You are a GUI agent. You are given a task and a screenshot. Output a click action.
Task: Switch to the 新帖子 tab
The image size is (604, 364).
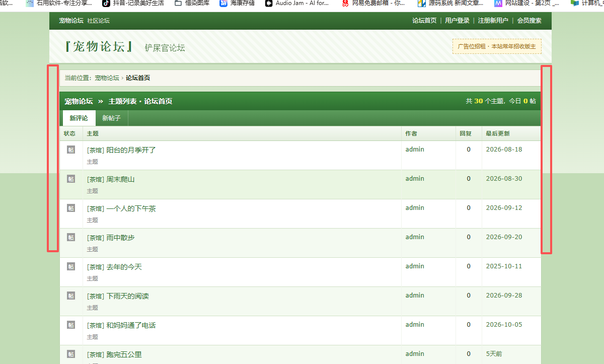(111, 118)
